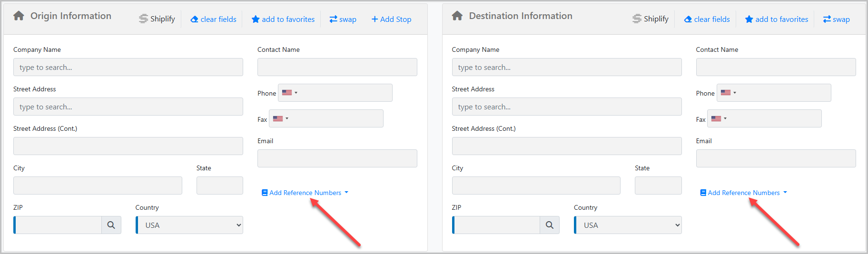
Task: Open the Origin Country dropdown showing USA
Action: pos(189,225)
